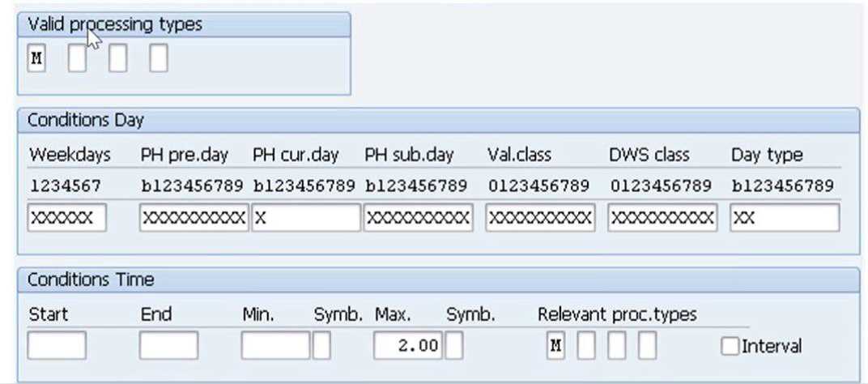The image size is (868, 384).
Task: Focus the PH sub.day input field
Action: 418,218
